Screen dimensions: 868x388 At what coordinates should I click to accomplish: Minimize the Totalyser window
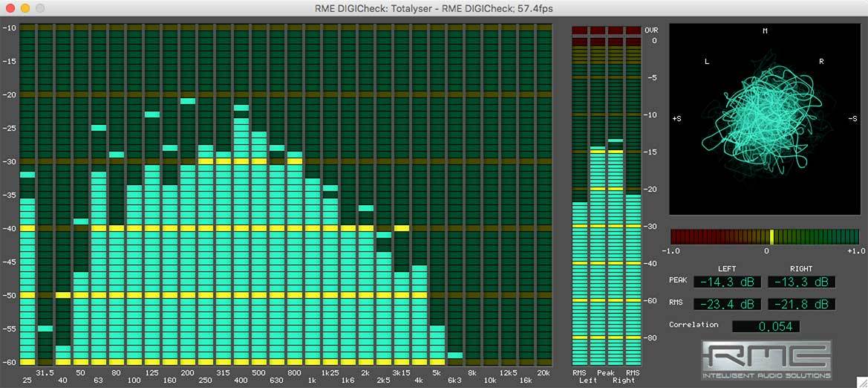coord(25,8)
